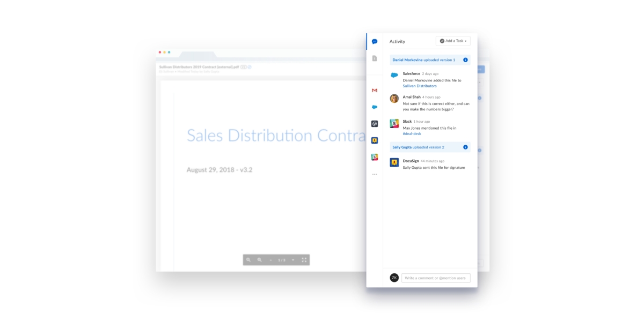
Task: Expand version 1 upload details via info icon
Action: click(465, 59)
